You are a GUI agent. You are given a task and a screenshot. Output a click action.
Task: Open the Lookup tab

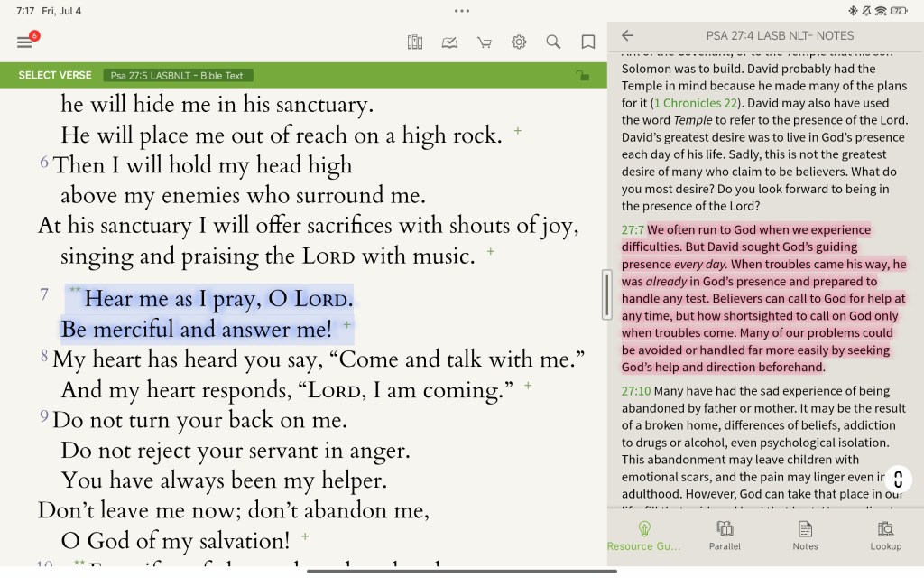(885, 536)
